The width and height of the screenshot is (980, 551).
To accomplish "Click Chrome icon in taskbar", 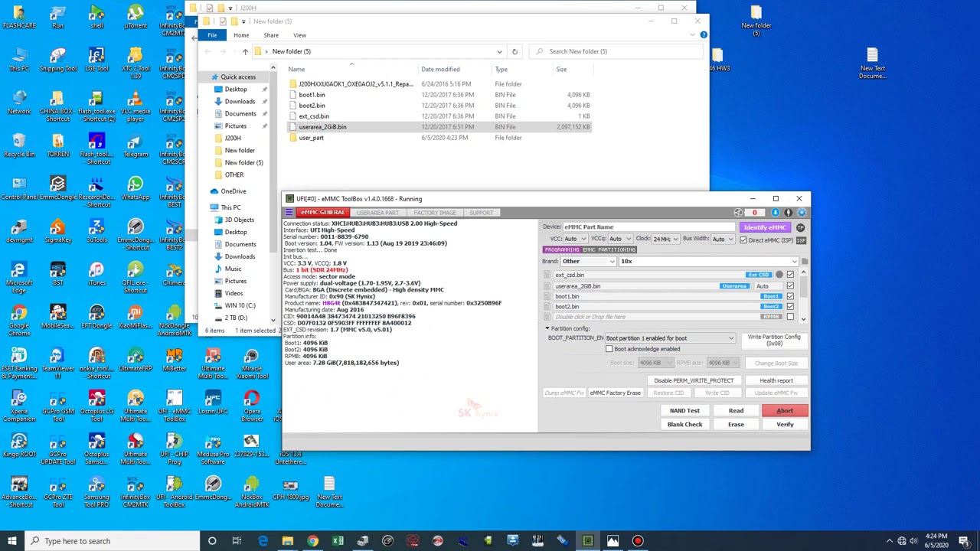I will [313, 541].
